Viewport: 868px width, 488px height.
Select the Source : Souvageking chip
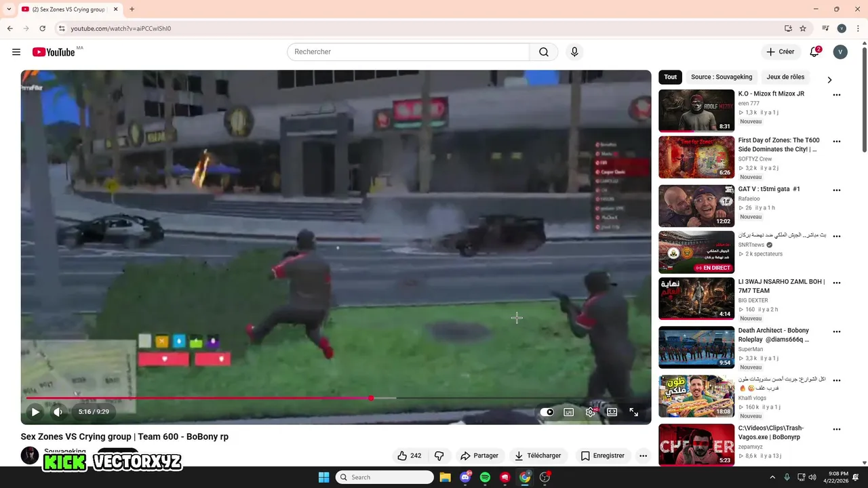tap(722, 77)
